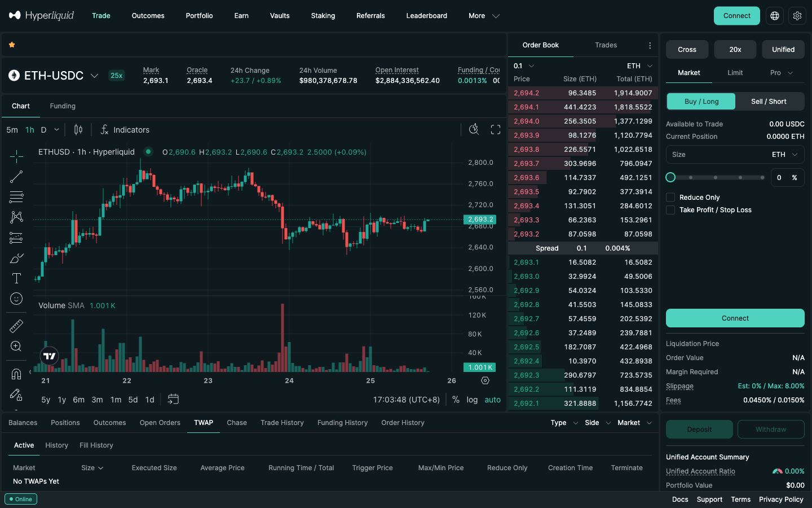Screen dimensions: 812x508
Task: Enable the Reduce Only checkbox
Action: (x=670, y=197)
